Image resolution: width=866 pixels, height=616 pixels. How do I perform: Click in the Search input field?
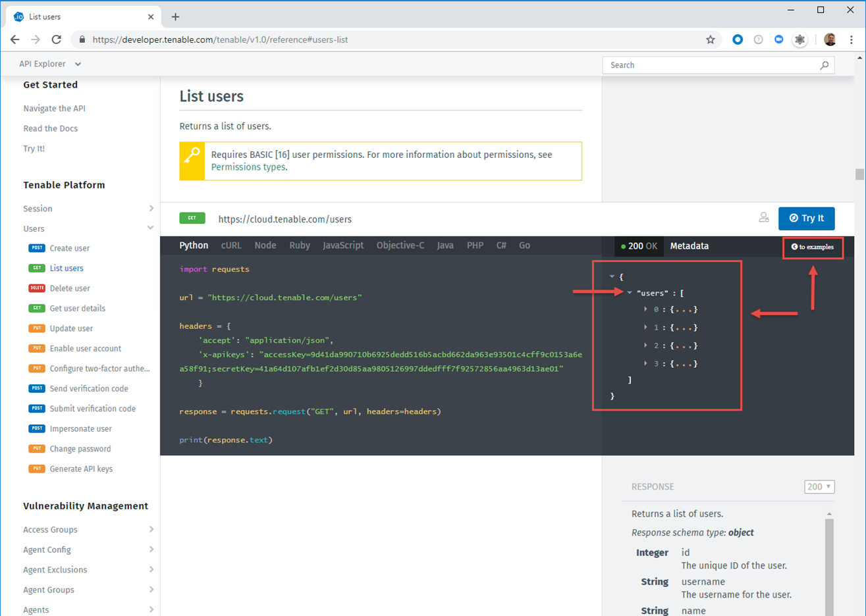pos(718,65)
